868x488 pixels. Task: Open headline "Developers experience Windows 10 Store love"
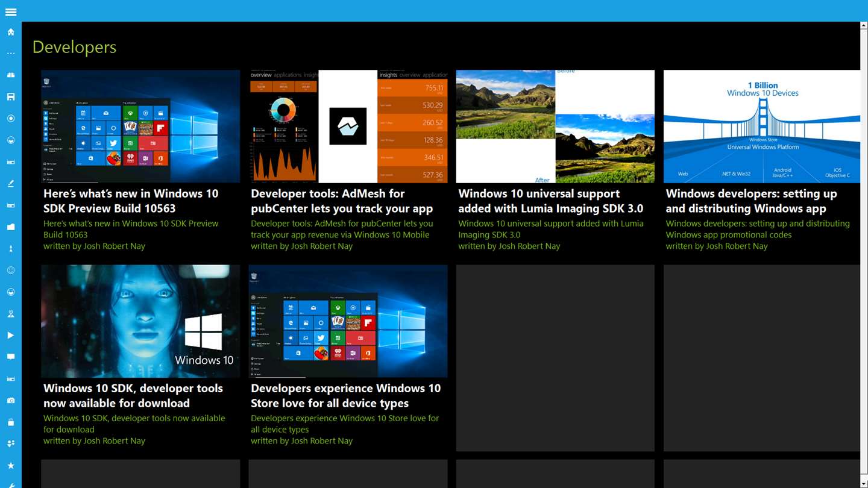pyautogui.click(x=345, y=396)
